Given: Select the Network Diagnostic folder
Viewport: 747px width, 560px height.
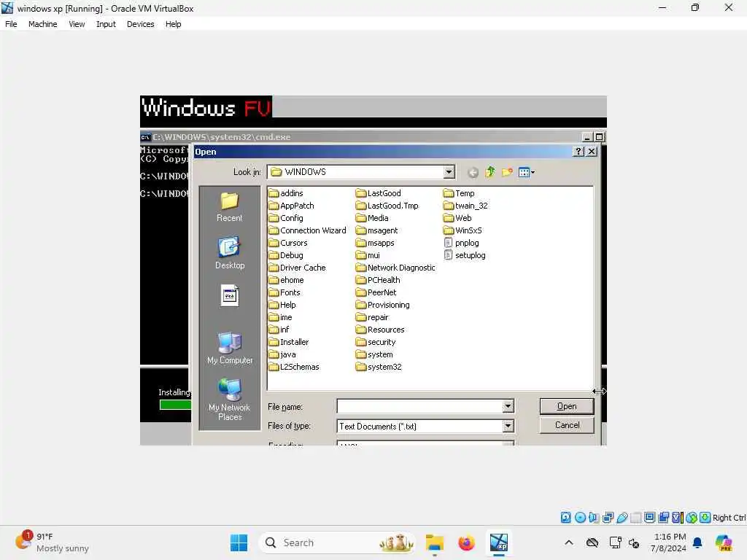Looking at the screenshot, I should tap(395, 268).
